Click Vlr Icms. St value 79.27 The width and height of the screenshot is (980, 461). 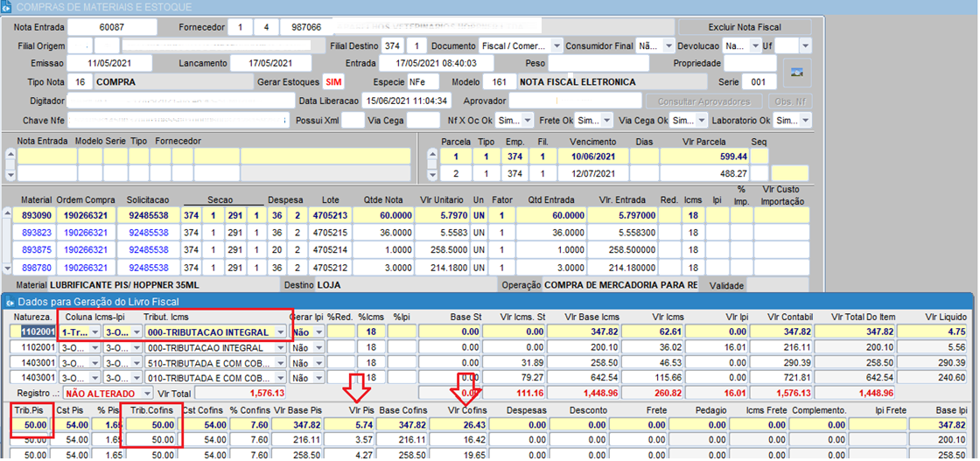(516, 378)
